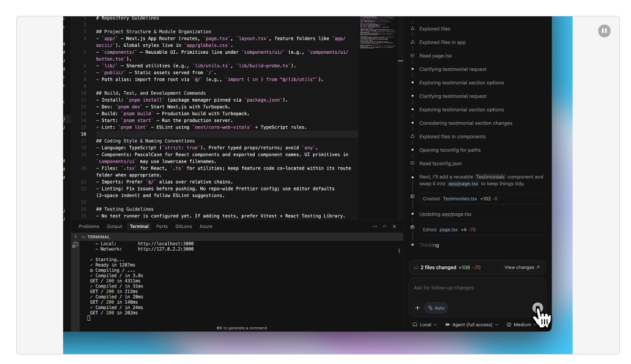Click the 'Thinking' status row

(x=429, y=245)
